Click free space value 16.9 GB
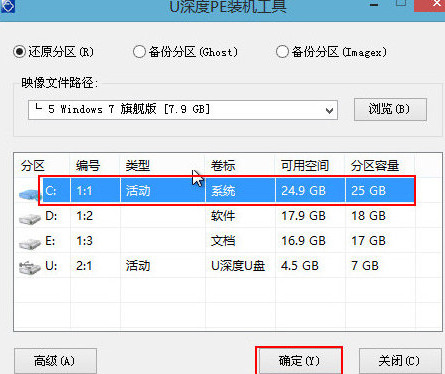The image size is (445, 374). click(x=303, y=241)
